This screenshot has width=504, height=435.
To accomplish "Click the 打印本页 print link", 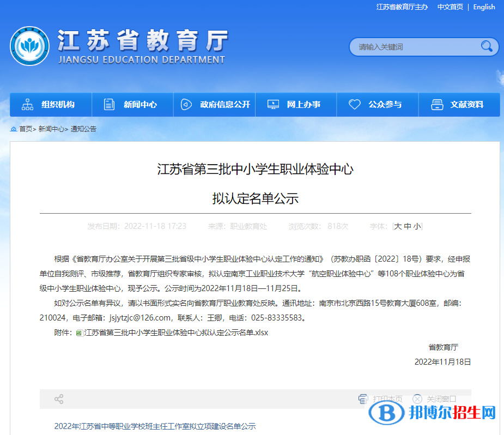I will click(387, 399).
